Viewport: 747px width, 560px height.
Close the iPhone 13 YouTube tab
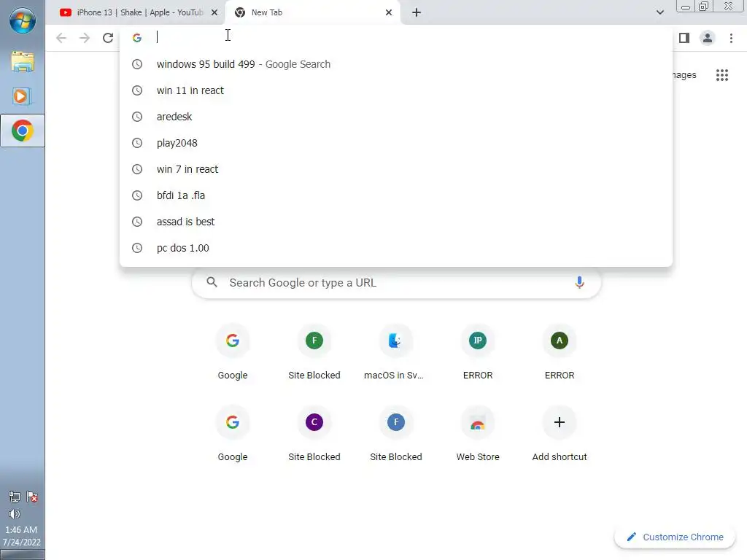[x=214, y=12]
